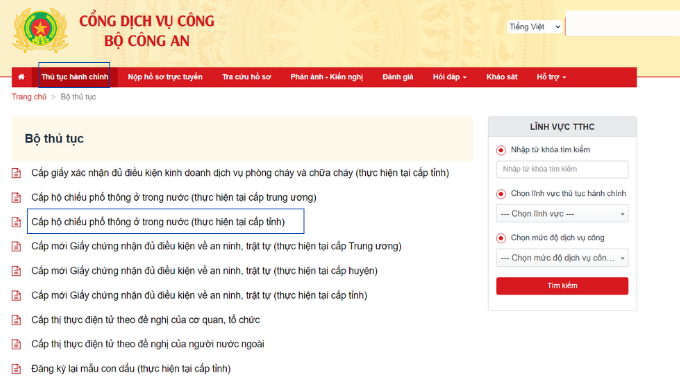Click the Cổng Dịch Vụ Công Bộ Công An title
The height and width of the screenshot is (382, 680).
pyautogui.click(x=147, y=31)
